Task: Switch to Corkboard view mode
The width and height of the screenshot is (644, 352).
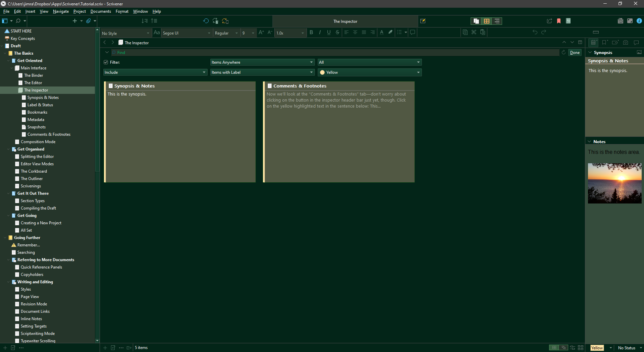Action: 486,21
